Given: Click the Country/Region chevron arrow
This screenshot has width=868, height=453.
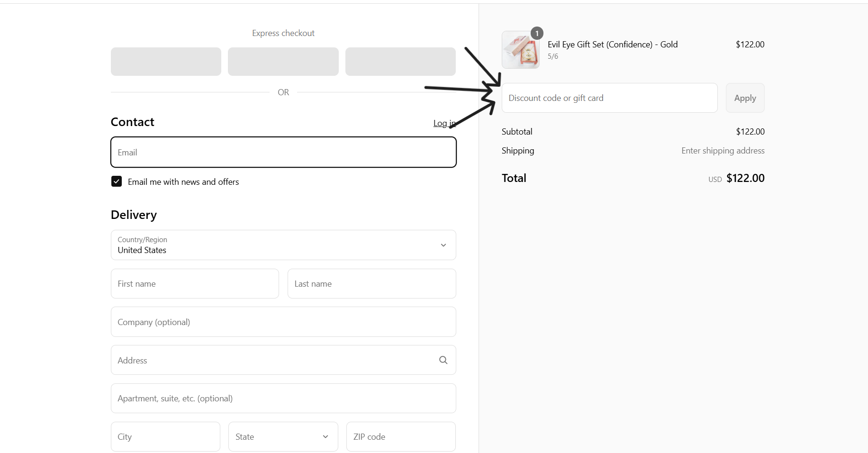Looking at the screenshot, I should (443, 245).
